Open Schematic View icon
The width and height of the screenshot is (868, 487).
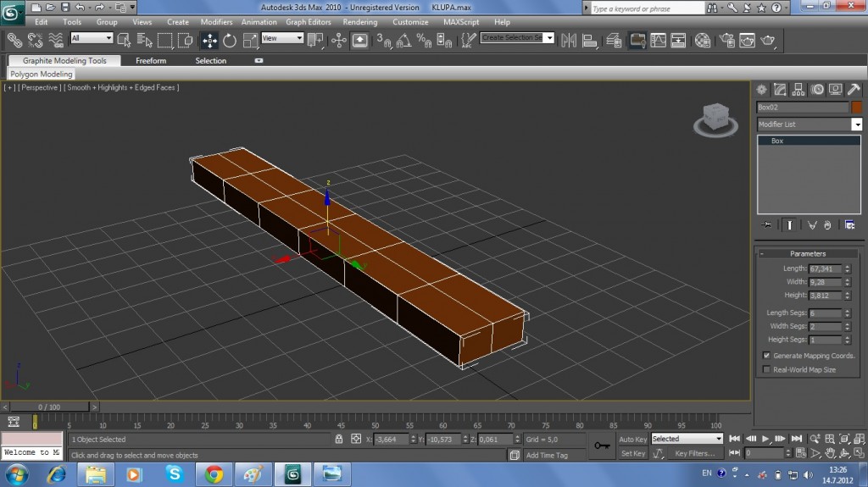pyautogui.click(x=679, y=41)
